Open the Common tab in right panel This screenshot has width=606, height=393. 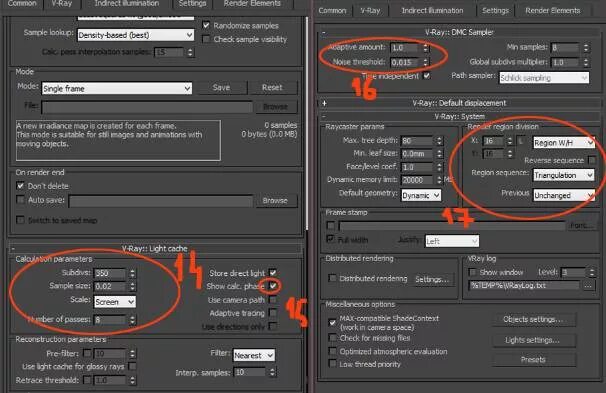coord(332,11)
